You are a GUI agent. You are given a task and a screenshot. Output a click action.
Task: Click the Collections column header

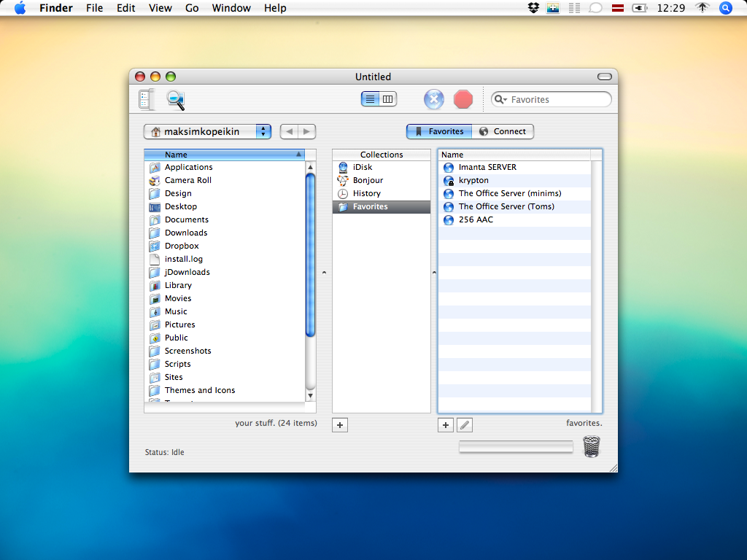coord(381,155)
